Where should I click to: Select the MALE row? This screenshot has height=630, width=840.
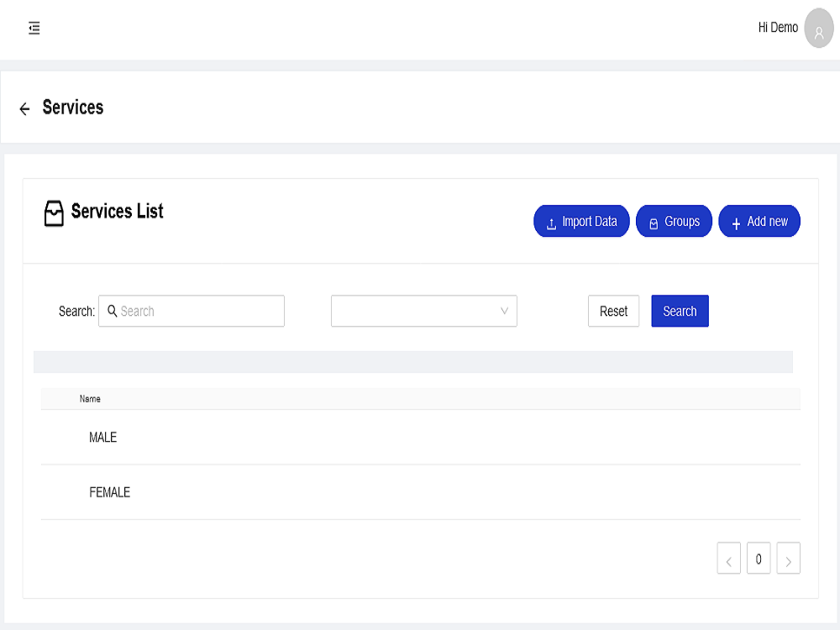(x=421, y=437)
